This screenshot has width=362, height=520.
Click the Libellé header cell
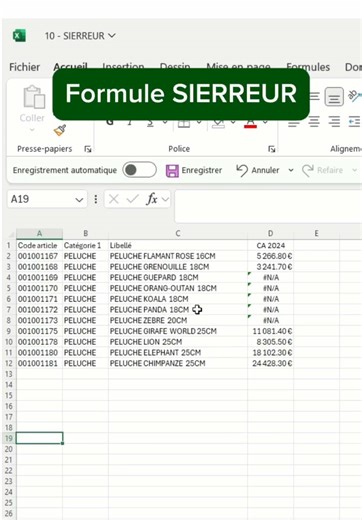(x=178, y=245)
